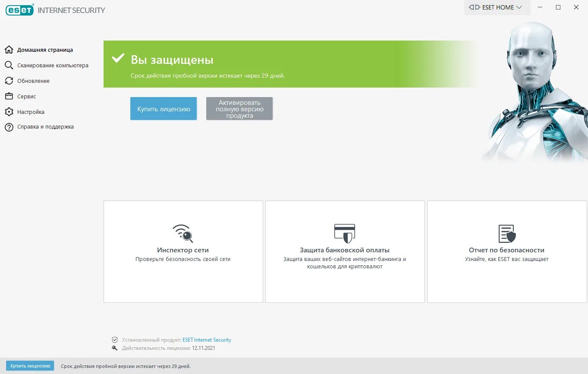Click the computer scan magnifier icon
588x374 pixels.
9,65
